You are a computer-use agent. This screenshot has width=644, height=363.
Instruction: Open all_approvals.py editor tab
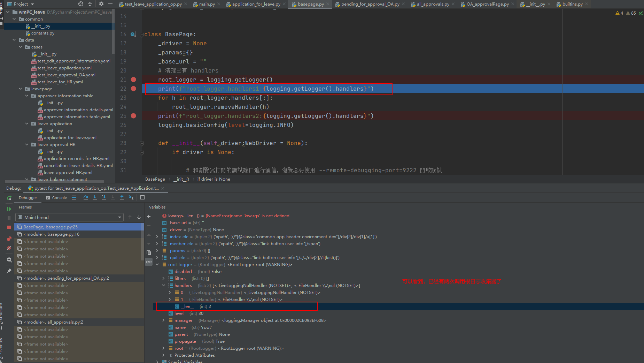tap(433, 4)
